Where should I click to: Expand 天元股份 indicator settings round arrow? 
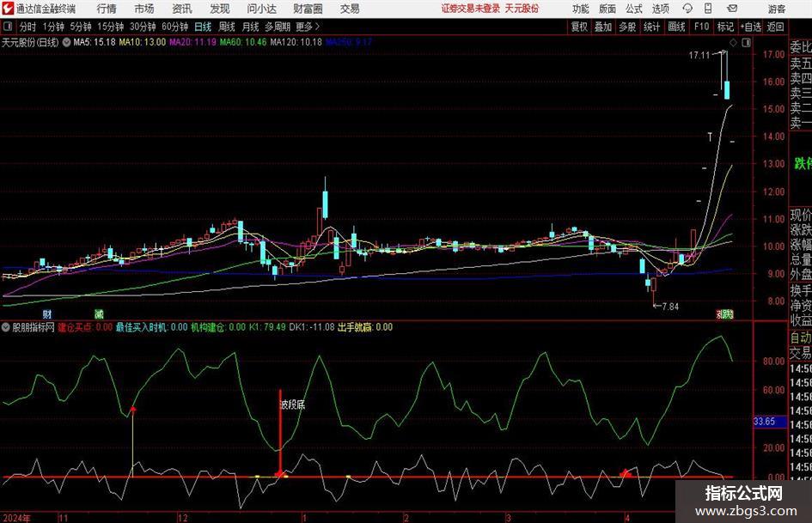click(x=66, y=42)
